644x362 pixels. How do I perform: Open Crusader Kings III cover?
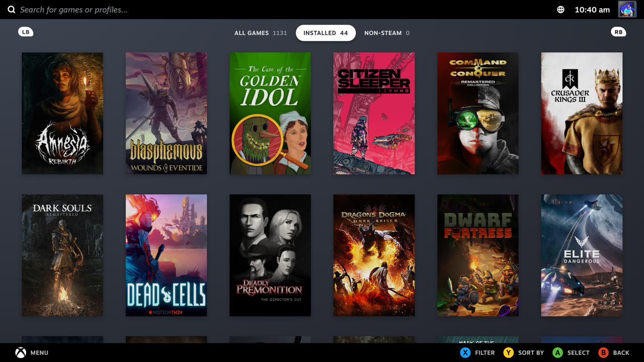point(582,113)
